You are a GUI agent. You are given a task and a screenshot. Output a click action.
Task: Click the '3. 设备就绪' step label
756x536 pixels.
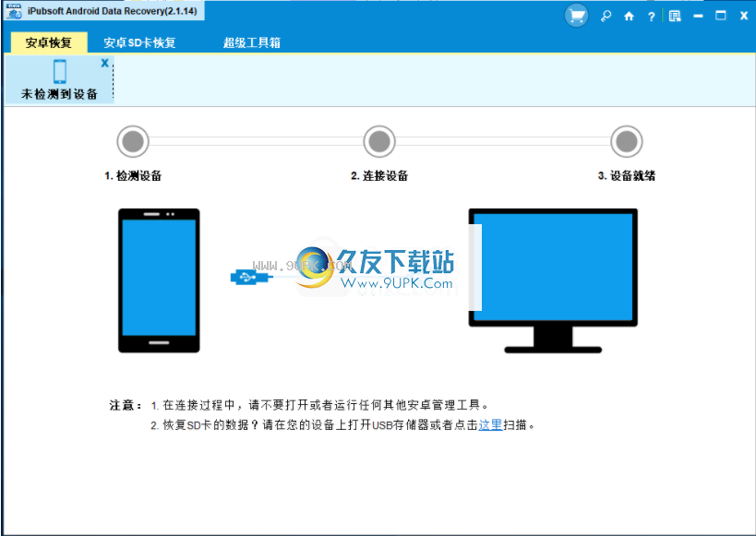pos(627,176)
